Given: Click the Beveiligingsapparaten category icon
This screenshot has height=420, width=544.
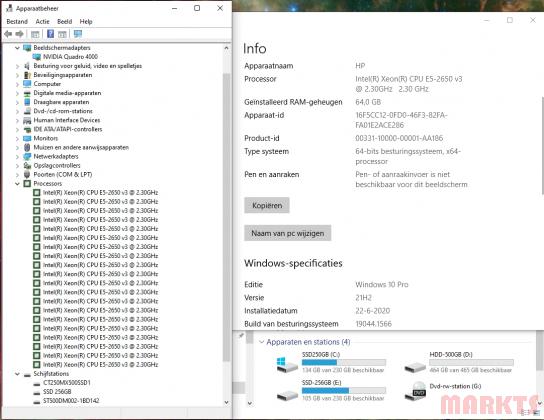Looking at the screenshot, I should pos(27,75).
